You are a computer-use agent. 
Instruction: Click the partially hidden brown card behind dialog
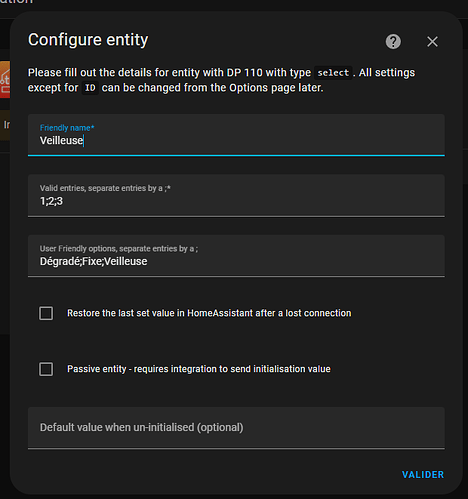(x=5, y=125)
